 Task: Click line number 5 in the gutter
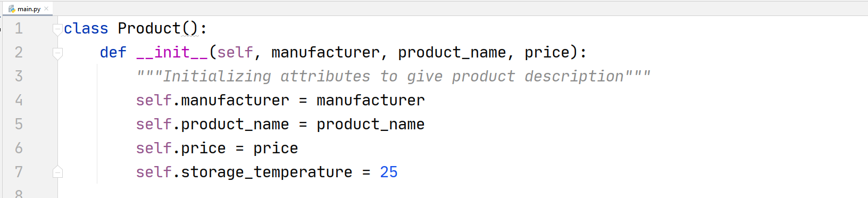pyautogui.click(x=19, y=124)
